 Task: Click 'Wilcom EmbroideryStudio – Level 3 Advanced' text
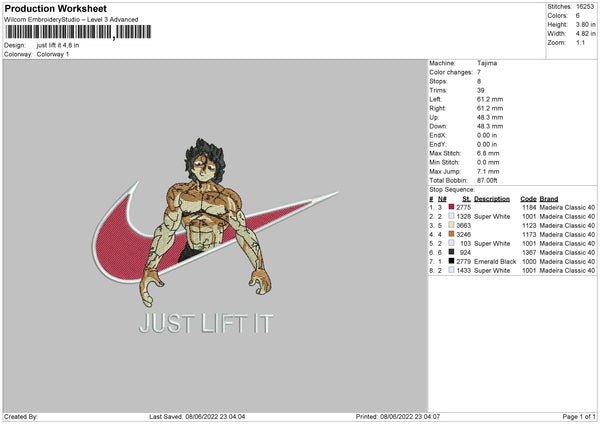[71, 20]
